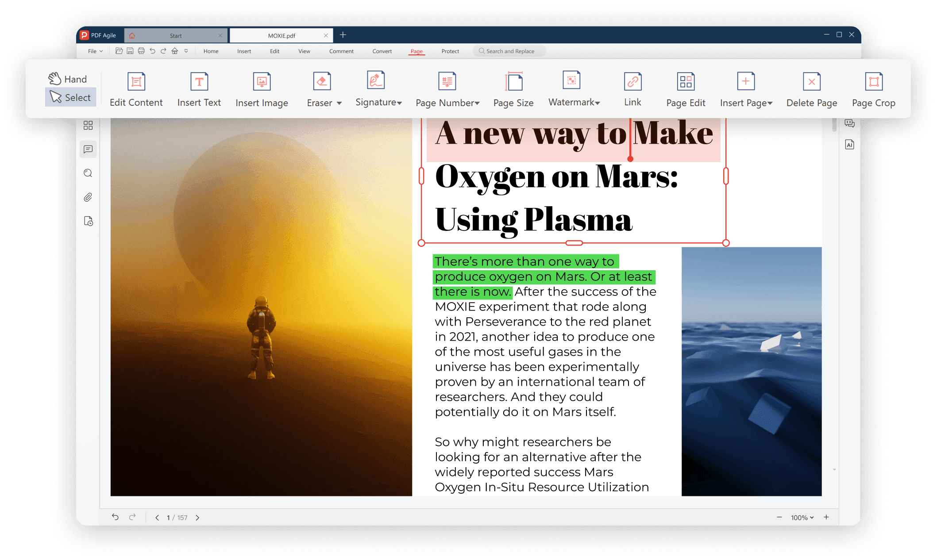Open the attachments panel in the sidebar

[x=88, y=197]
